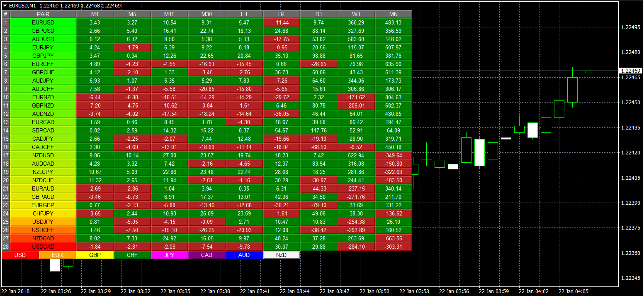
Task: Toggle the purple CAD currency filter
Action: [207, 255]
